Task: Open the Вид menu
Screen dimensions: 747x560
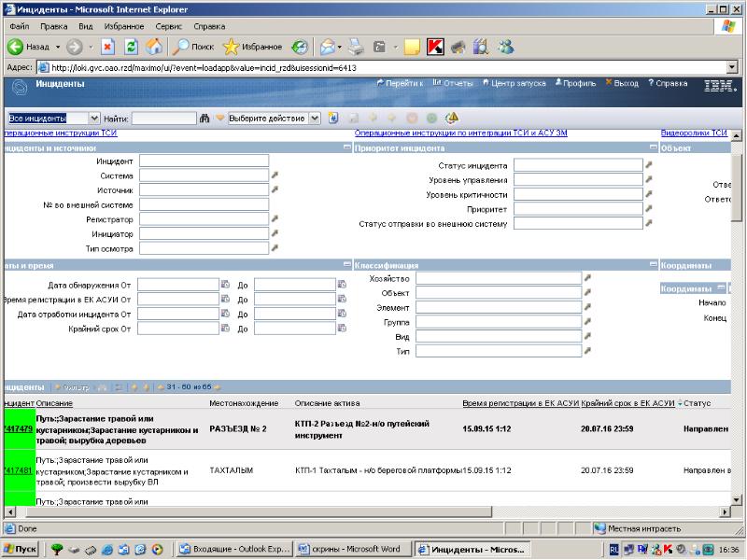Action: (x=86, y=26)
